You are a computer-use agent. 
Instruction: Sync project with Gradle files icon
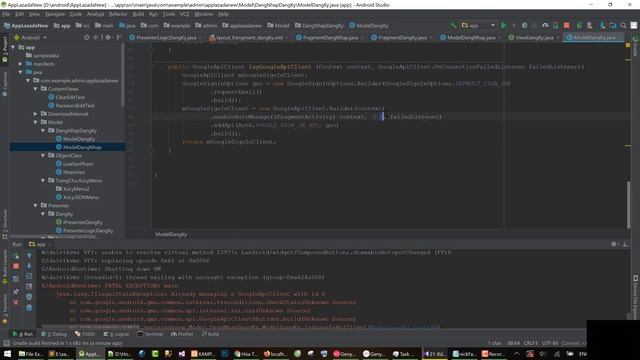pyautogui.click(x=579, y=25)
